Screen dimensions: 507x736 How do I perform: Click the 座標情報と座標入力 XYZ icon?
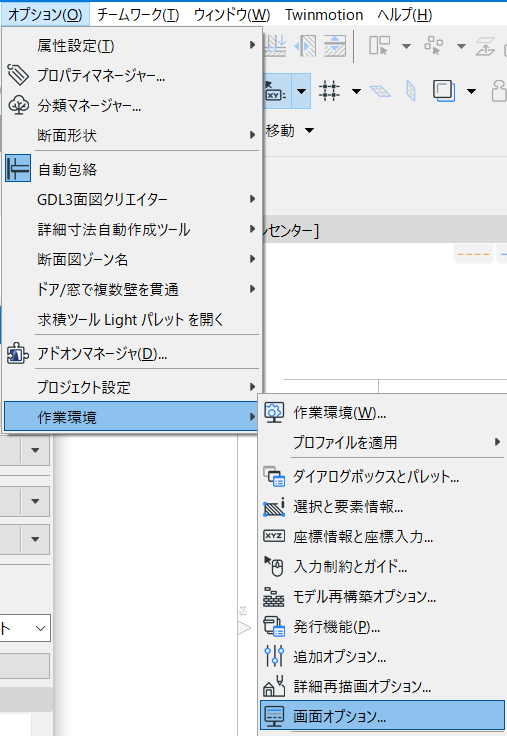pos(274,536)
